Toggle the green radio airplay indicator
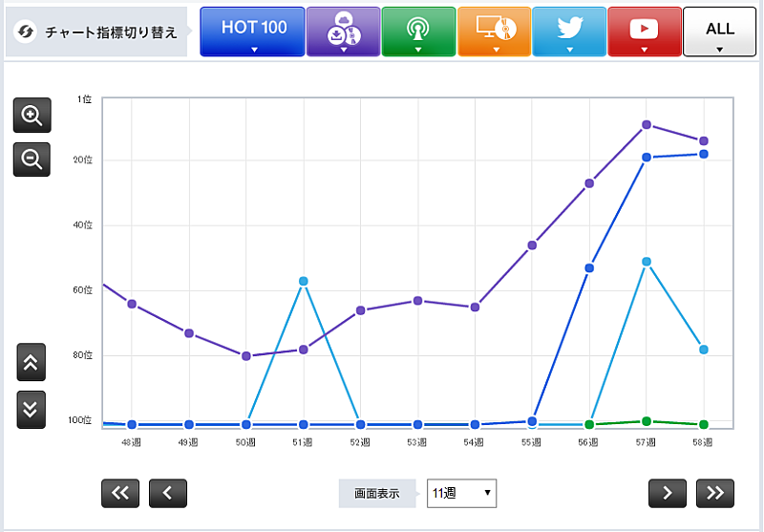Screen dimensions: 764x532 [417, 32]
